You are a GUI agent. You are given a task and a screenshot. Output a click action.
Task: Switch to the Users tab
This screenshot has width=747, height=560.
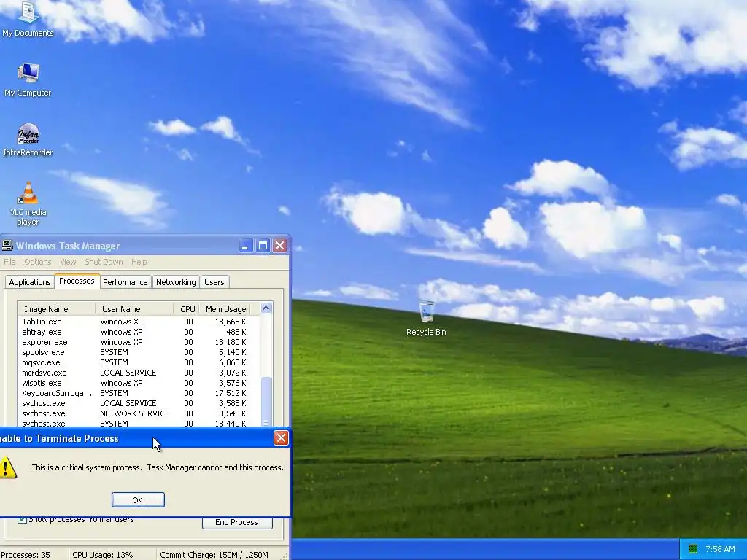coord(214,282)
